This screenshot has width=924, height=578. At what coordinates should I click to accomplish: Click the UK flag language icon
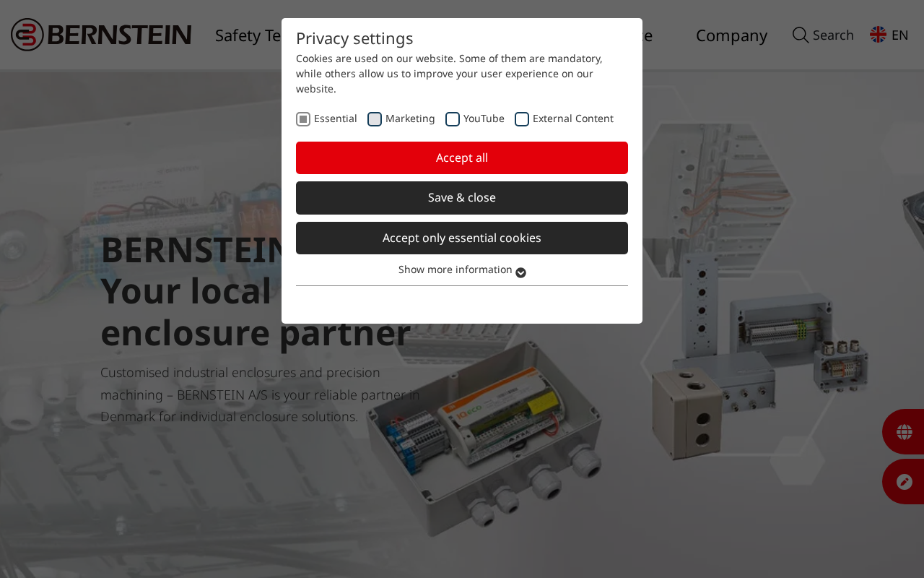[x=878, y=35]
